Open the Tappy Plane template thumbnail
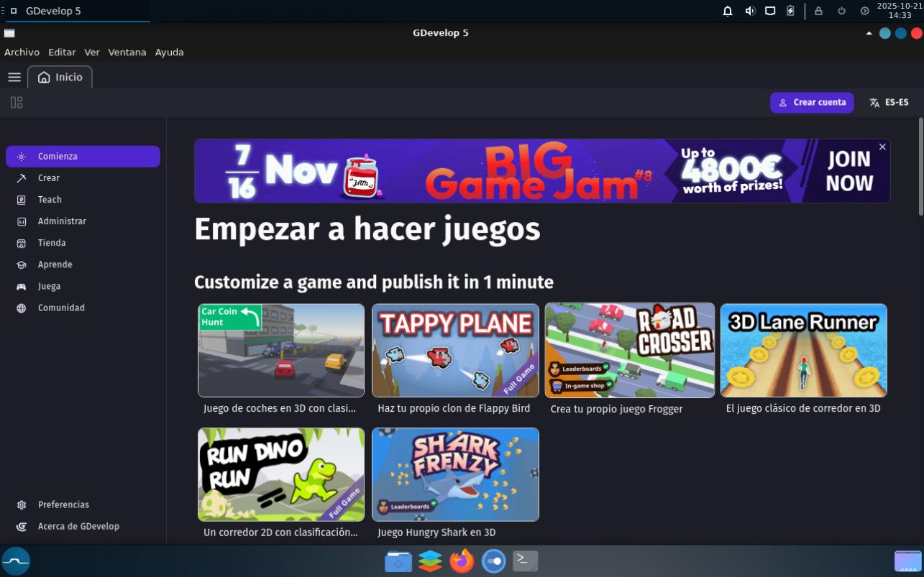 pos(455,351)
